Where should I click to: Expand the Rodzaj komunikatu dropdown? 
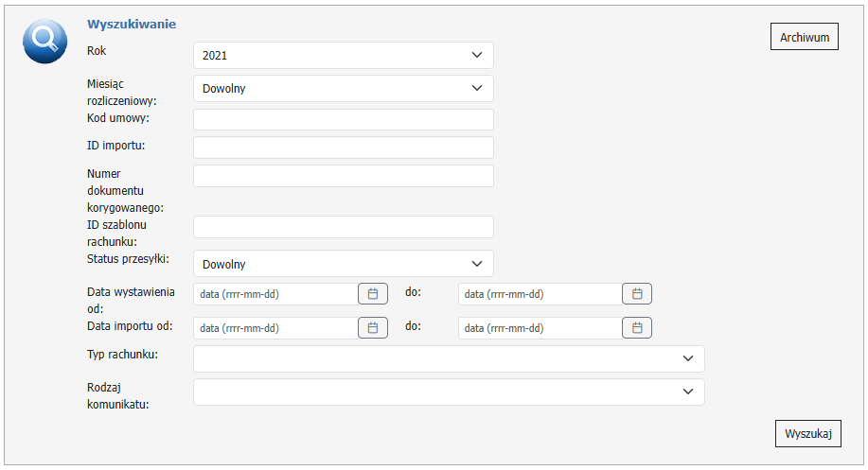(x=449, y=392)
